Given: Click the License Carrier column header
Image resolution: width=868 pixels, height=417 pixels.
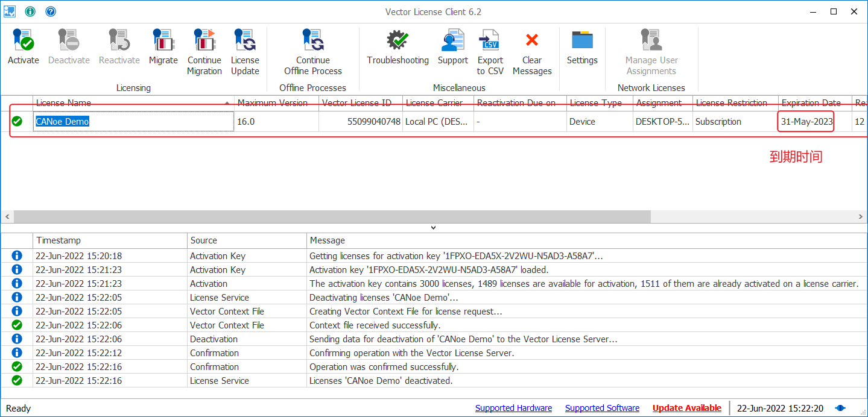Looking at the screenshot, I should click(438, 103).
